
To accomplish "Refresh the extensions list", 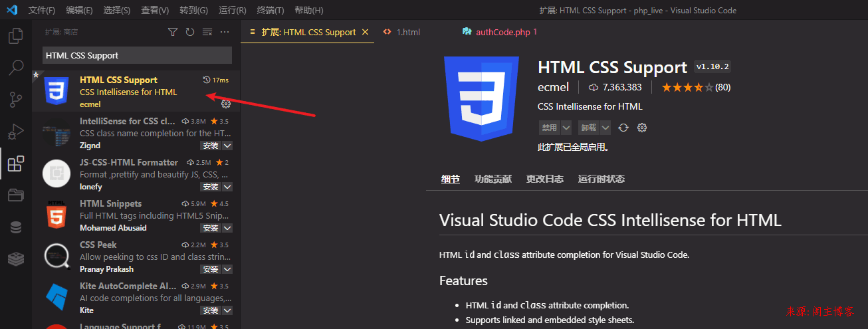I will pos(190,32).
